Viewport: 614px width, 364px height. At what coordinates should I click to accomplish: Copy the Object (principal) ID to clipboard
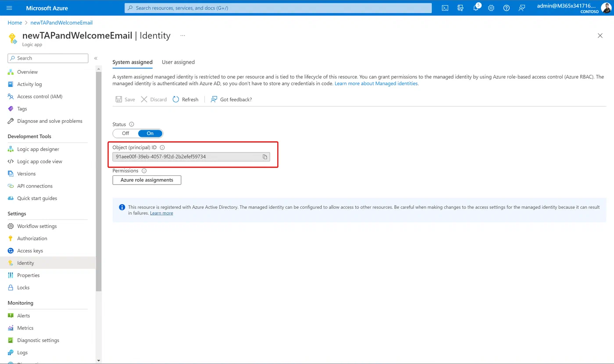click(x=265, y=157)
